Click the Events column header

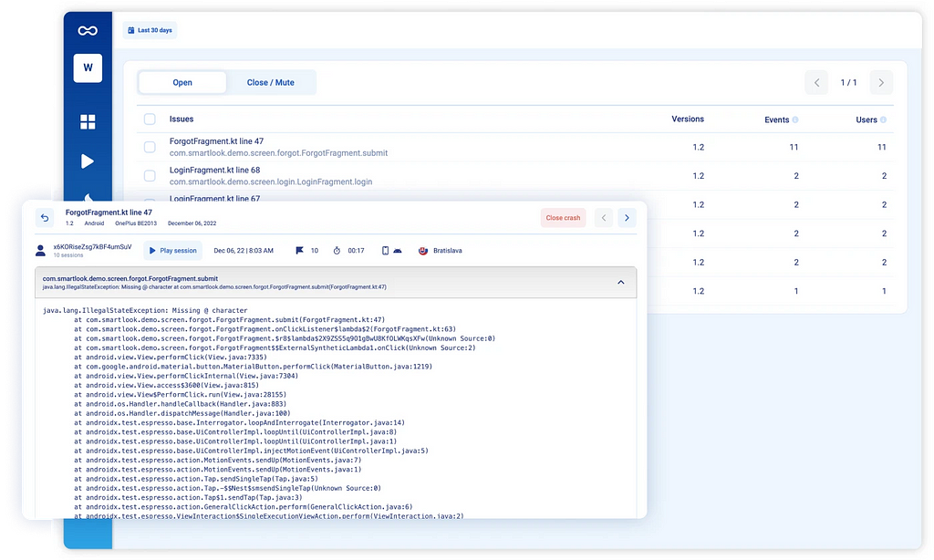tap(777, 119)
